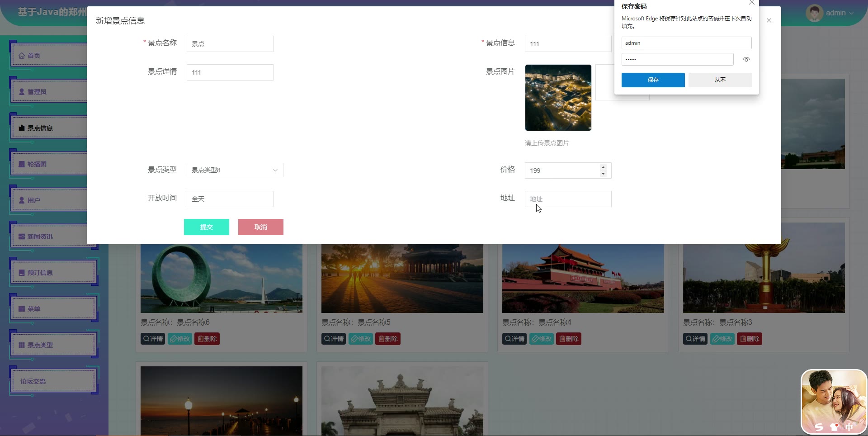Click 删除 for 景点名称5
The height and width of the screenshot is (436, 868).
pos(388,339)
